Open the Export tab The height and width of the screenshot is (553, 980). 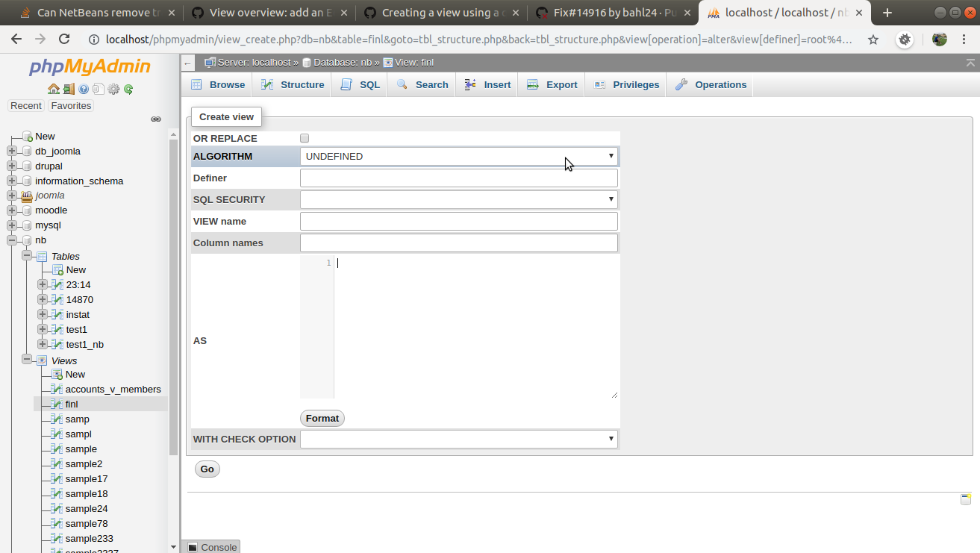point(552,84)
